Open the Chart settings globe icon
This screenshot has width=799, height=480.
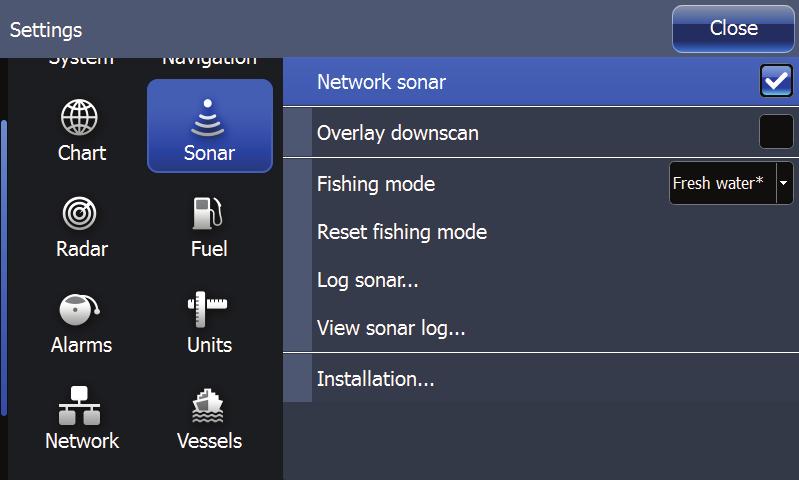(x=79, y=117)
